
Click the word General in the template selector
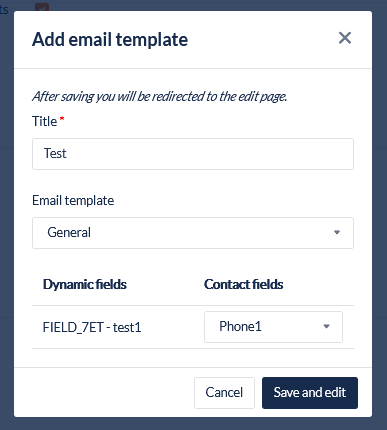(69, 232)
